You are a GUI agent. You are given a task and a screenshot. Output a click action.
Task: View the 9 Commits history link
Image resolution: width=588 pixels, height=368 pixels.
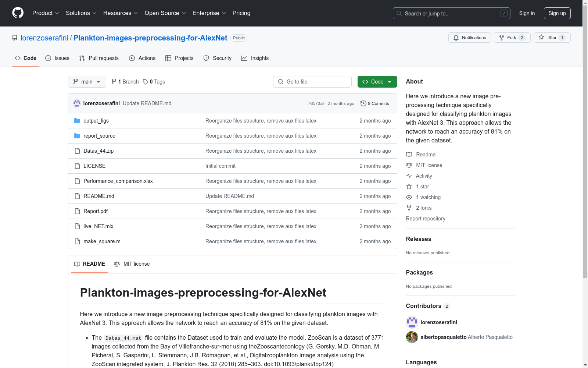375,103
